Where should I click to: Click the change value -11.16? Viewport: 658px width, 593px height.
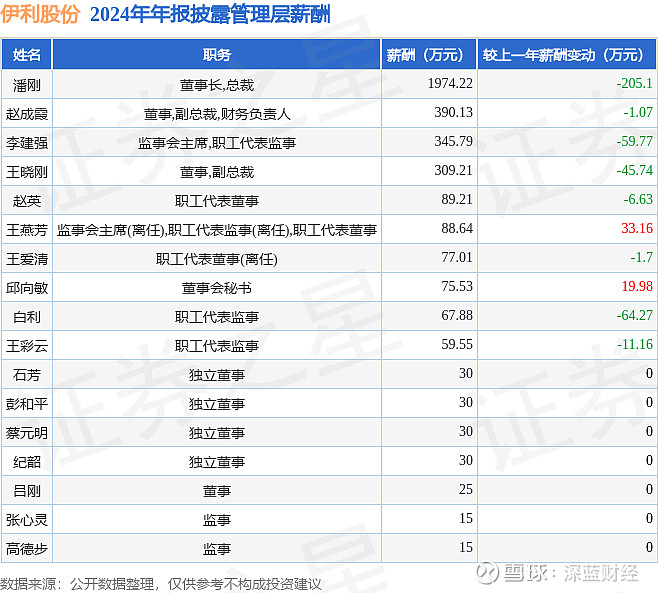[x=634, y=344]
